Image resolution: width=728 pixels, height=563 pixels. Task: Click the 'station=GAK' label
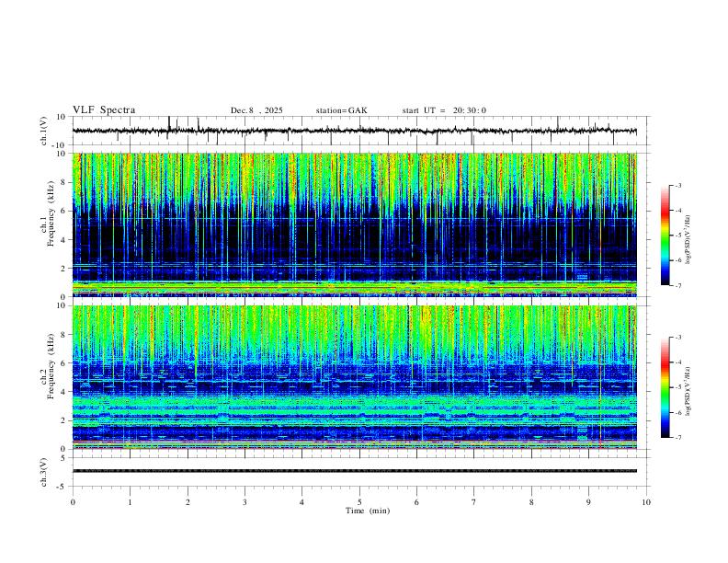pyautogui.click(x=341, y=110)
